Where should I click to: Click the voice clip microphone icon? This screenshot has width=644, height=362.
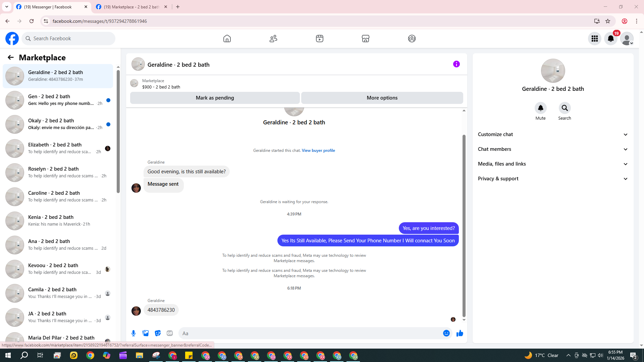[x=133, y=333]
